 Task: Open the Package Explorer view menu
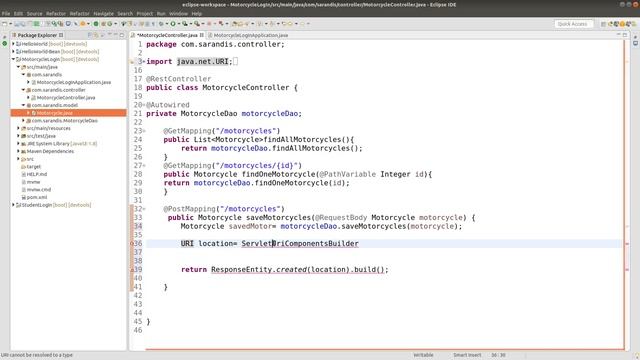109,35
